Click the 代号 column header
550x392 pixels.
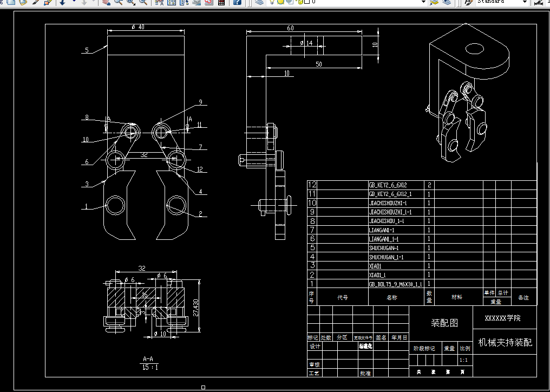pyautogui.click(x=342, y=298)
